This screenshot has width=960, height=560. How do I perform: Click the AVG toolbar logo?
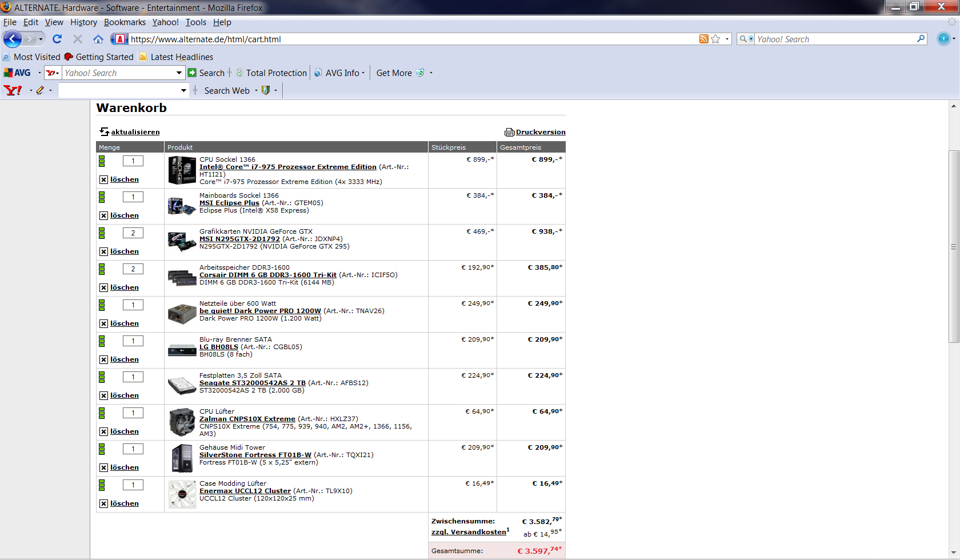(17, 73)
